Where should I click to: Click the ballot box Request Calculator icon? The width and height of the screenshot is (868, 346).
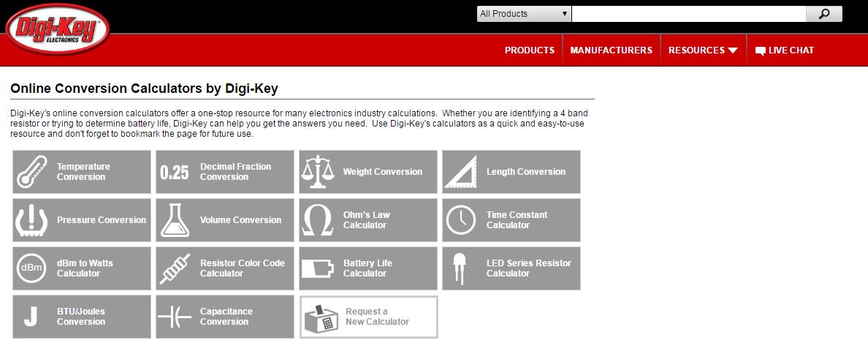[x=321, y=317]
